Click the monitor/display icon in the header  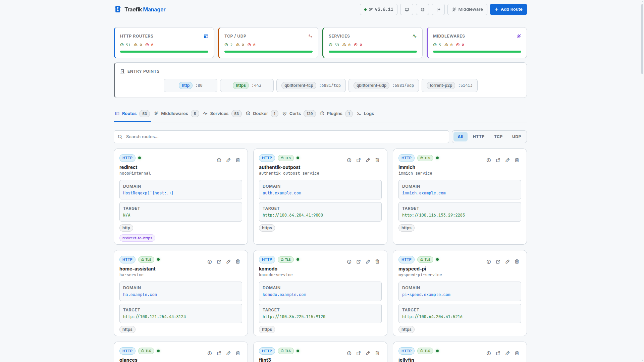tap(406, 9)
